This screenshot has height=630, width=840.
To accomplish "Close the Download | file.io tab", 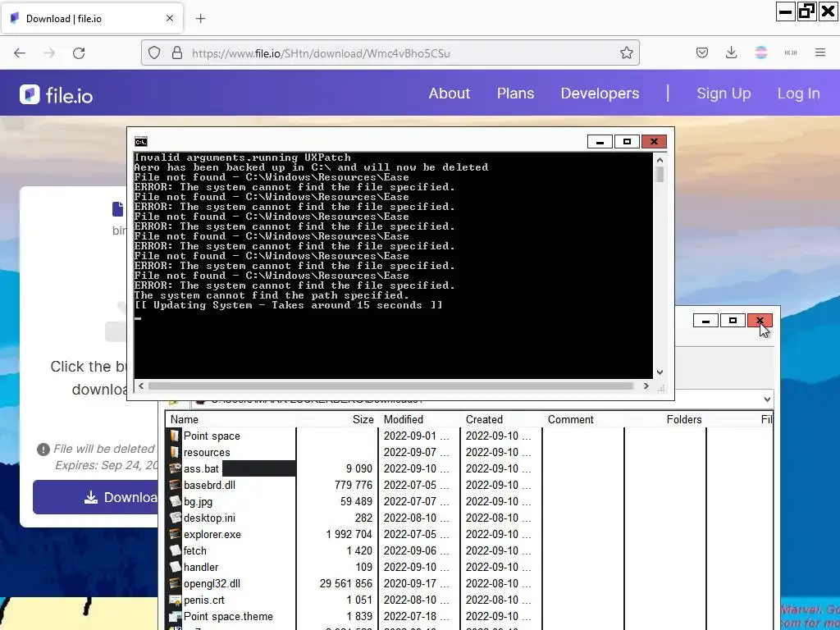I will pos(170,18).
